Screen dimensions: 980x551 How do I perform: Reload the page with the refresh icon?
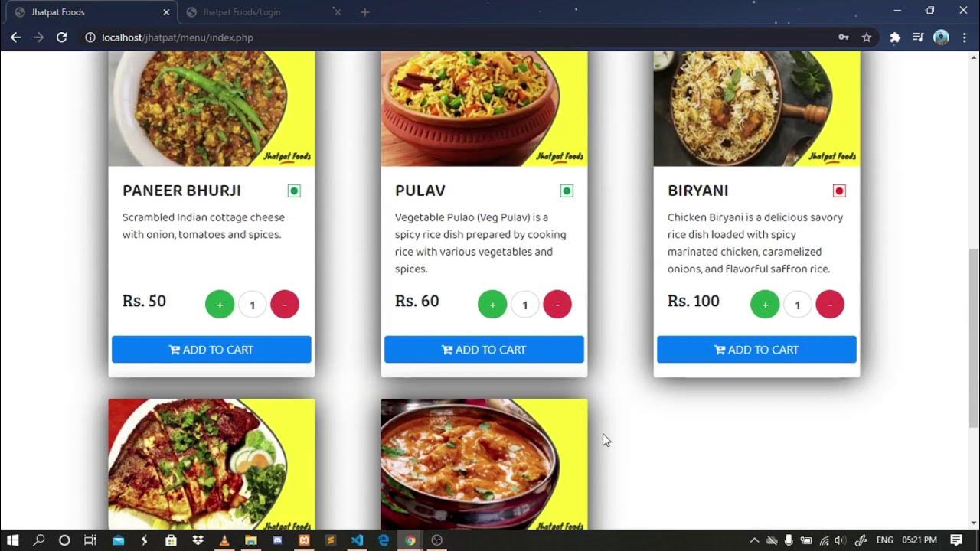point(62,37)
